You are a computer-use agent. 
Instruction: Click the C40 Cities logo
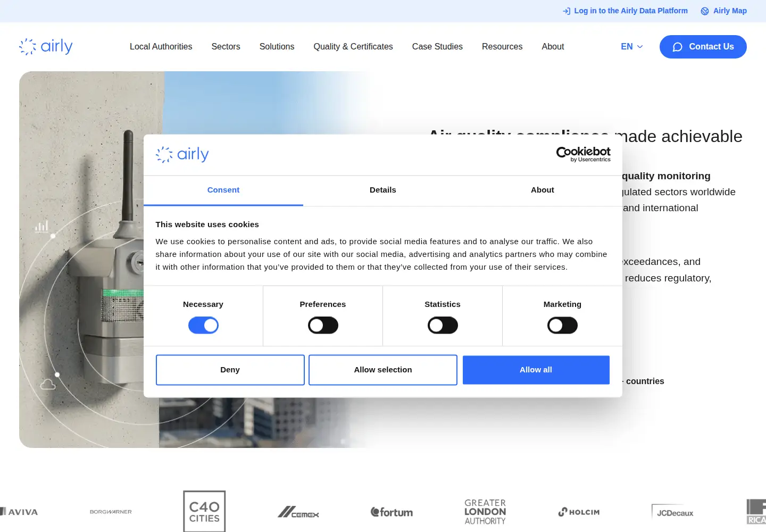point(204,511)
